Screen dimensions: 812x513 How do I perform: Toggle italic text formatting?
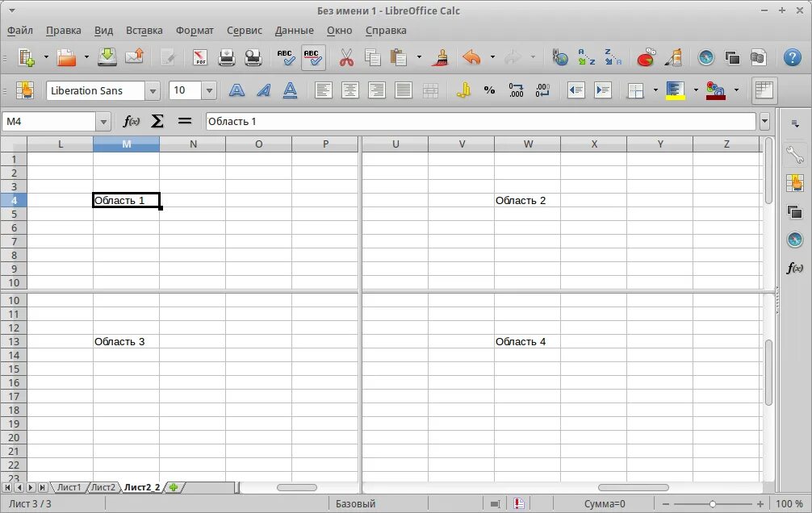[264, 90]
